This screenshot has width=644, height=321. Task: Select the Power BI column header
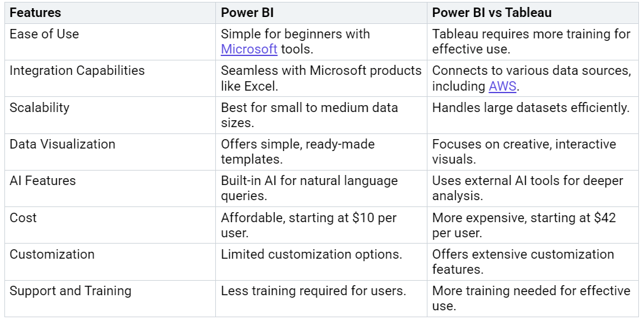(x=247, y=13)
